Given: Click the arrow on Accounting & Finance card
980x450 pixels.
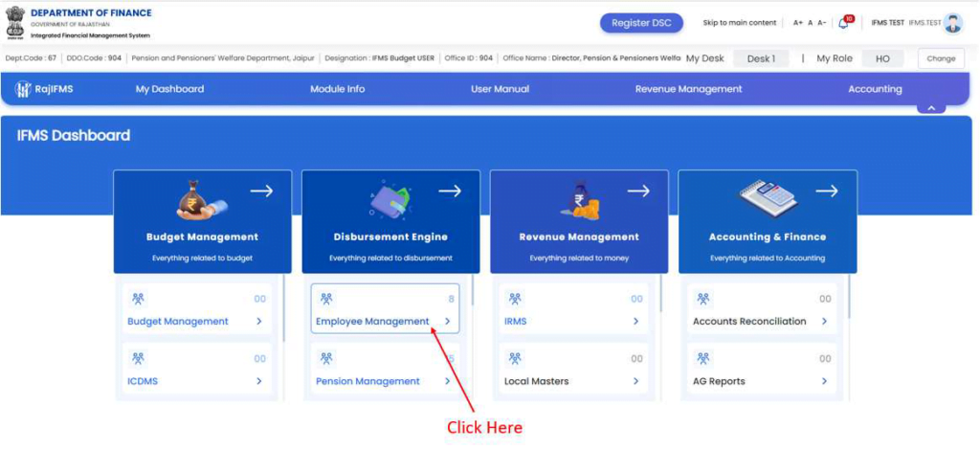Looking at the screenshot, I should click(x=827, y=191).
